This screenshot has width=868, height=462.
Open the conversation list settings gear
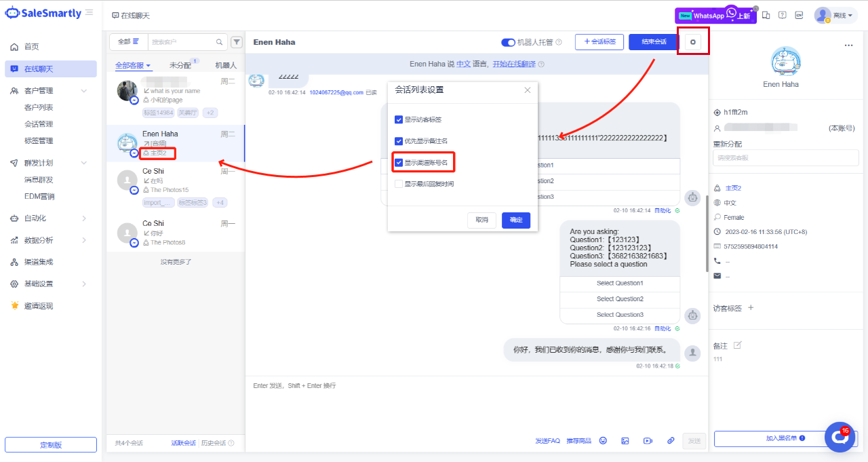[x=692, y=42]
